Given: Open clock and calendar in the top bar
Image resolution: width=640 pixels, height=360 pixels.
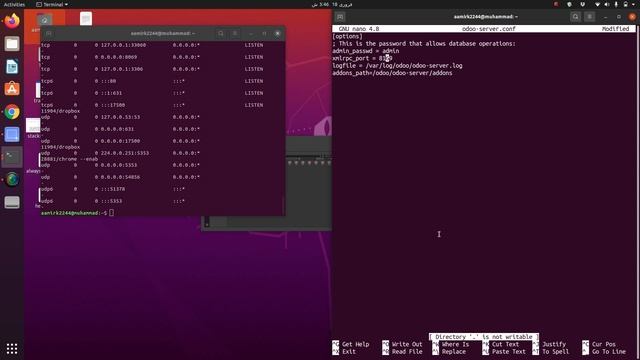Looking at the screenshot, I should pyautogui.click(x=332, y=4).
